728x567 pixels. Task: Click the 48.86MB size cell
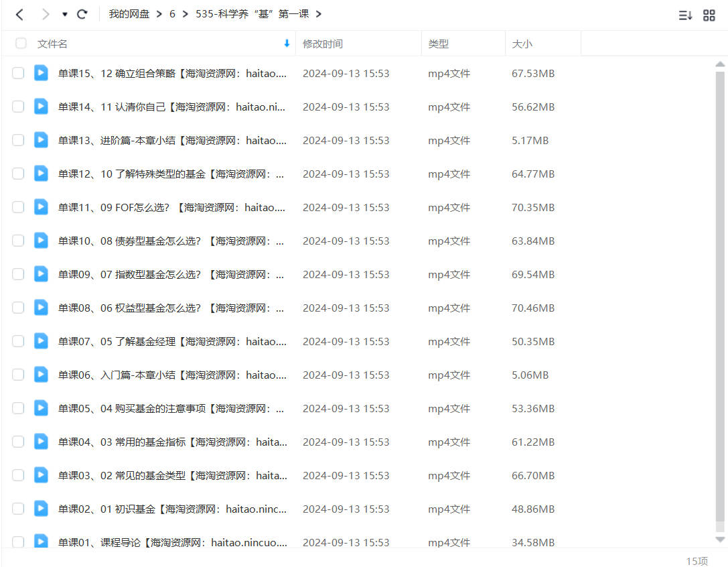coord(533,509)
